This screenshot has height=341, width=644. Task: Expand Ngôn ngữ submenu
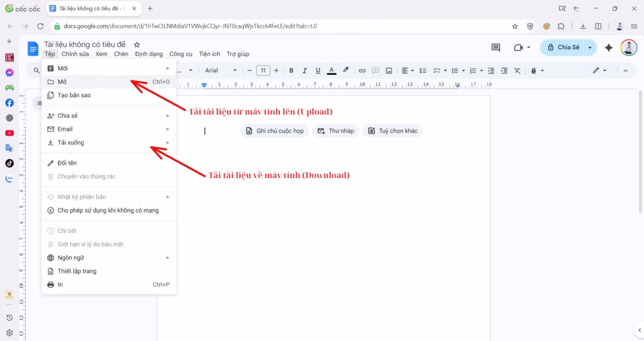tap(167, 257)
